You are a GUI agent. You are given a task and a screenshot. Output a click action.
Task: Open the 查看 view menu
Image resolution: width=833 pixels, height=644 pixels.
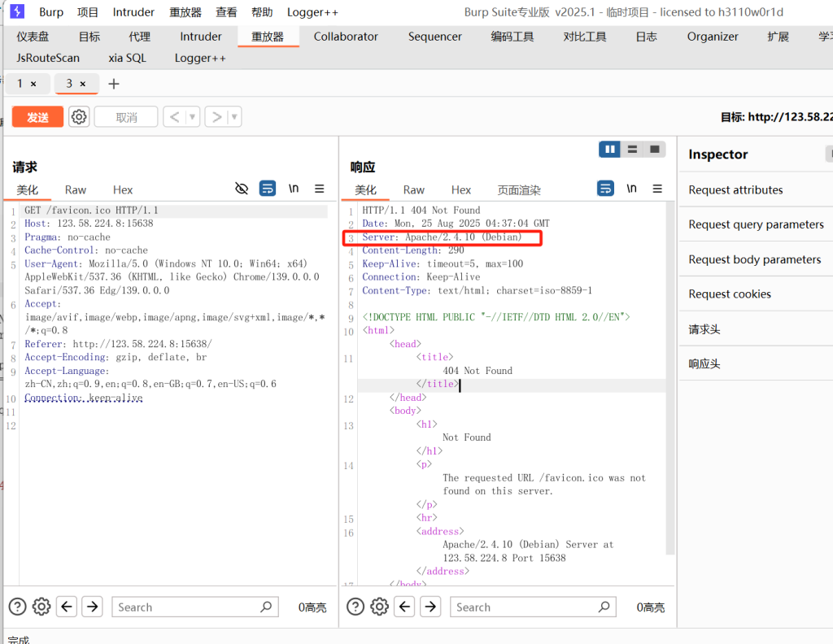pyautogui.click(x=226, y=12)
